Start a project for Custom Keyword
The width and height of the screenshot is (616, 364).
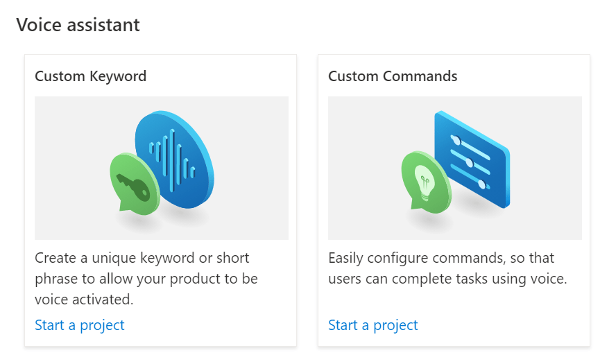(79, 325)
